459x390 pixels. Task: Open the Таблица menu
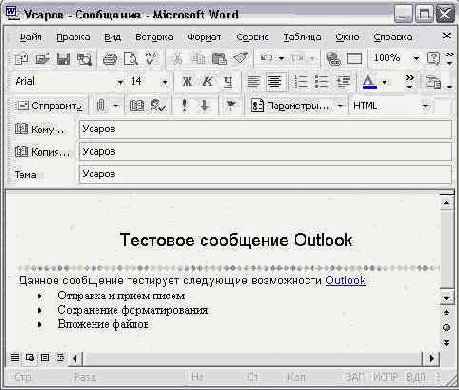click(x=302, y=37)
